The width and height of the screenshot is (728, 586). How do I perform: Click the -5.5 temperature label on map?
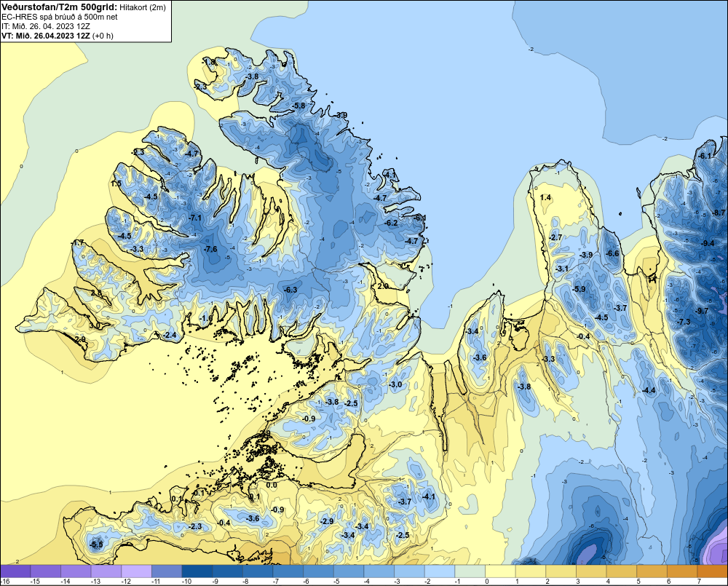[96, 545]
